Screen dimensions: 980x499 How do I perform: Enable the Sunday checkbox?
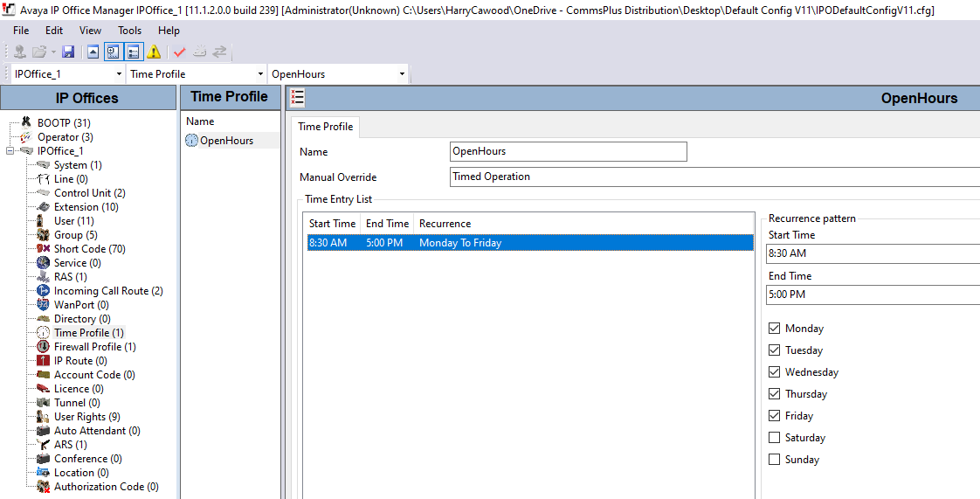pyautogui.click(x=775, y=460)
